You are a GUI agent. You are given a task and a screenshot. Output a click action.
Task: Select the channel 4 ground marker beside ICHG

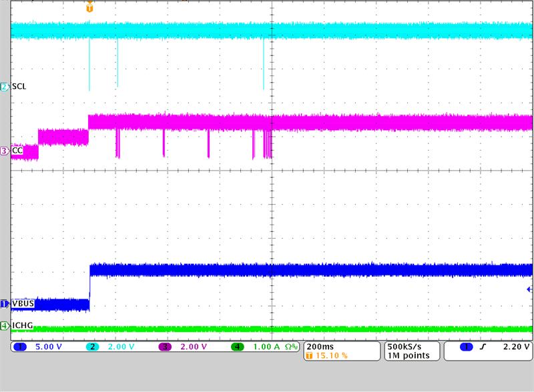point(5,326)
